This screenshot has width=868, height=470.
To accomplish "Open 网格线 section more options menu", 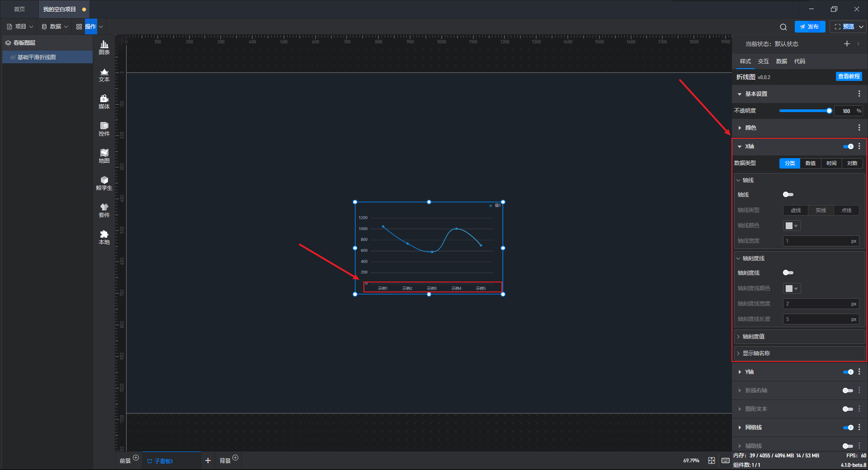I will click(x=859, y=427).
